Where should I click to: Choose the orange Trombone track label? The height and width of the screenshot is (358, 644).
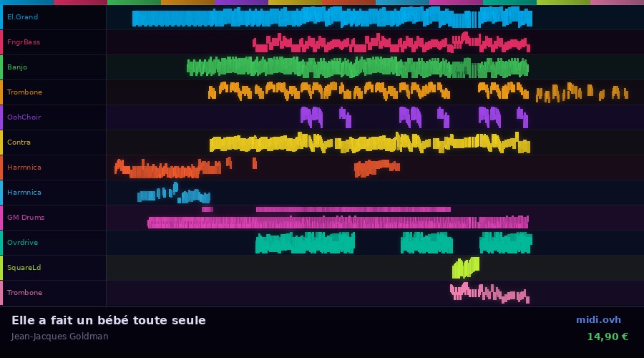click(24, 92)
